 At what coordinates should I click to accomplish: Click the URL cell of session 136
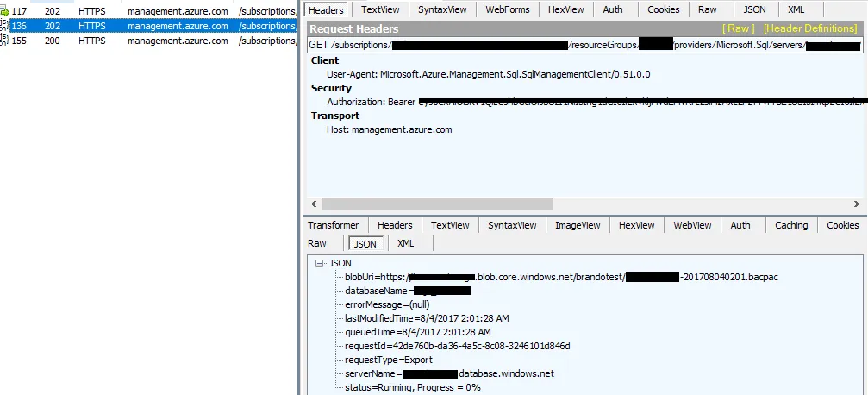click(267, 26)
